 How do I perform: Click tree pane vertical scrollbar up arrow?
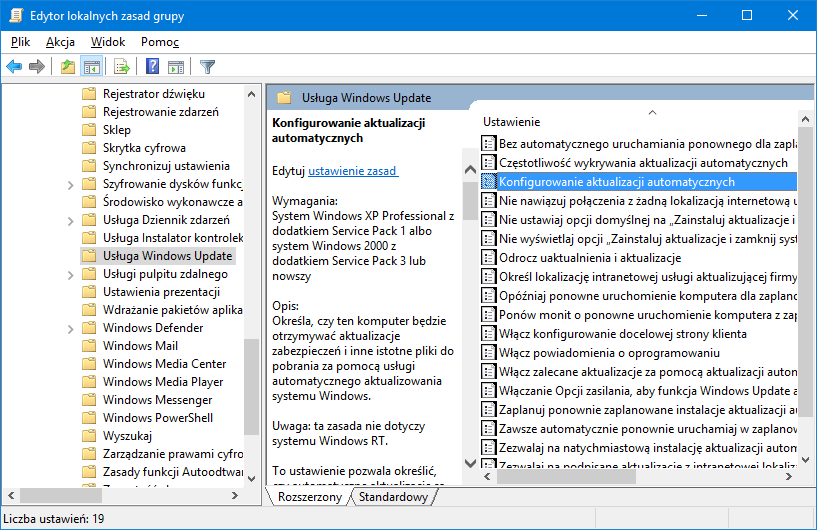252,94
